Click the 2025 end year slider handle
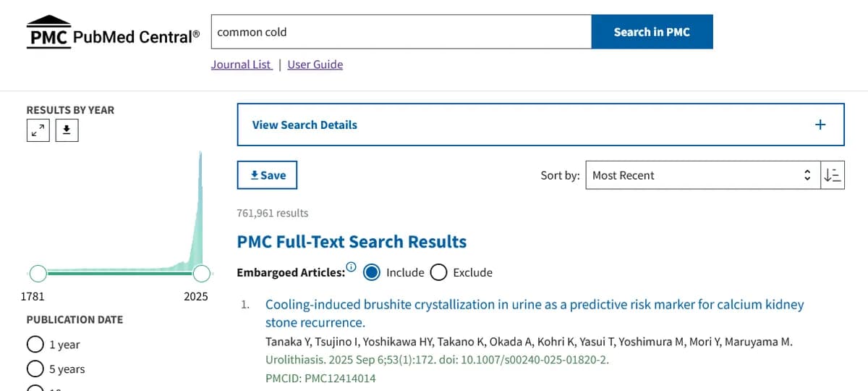This screenshot has height=391, width=868. coord(202,273)
